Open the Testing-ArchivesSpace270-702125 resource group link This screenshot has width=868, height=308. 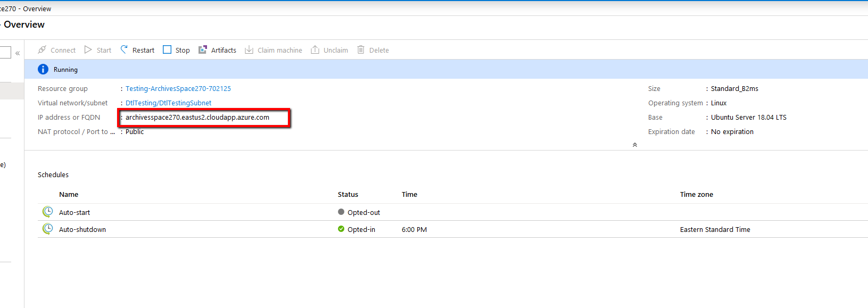178,89
